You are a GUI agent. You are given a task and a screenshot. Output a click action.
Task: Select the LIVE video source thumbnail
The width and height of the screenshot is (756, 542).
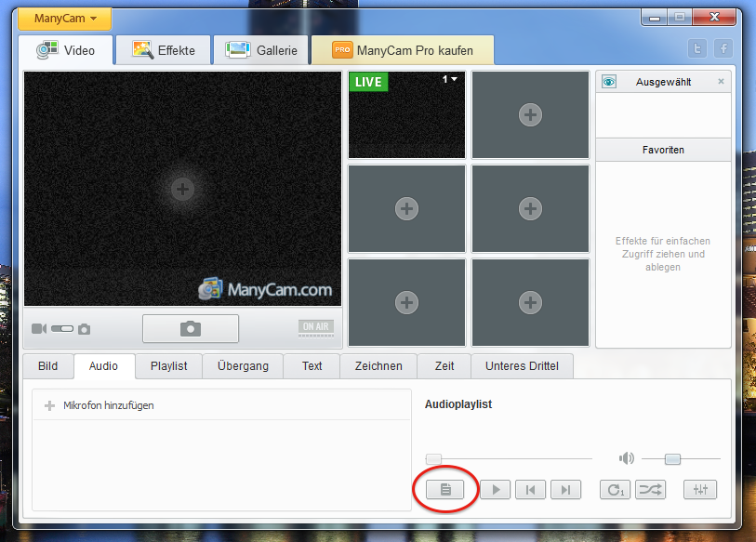click(407, 114)
